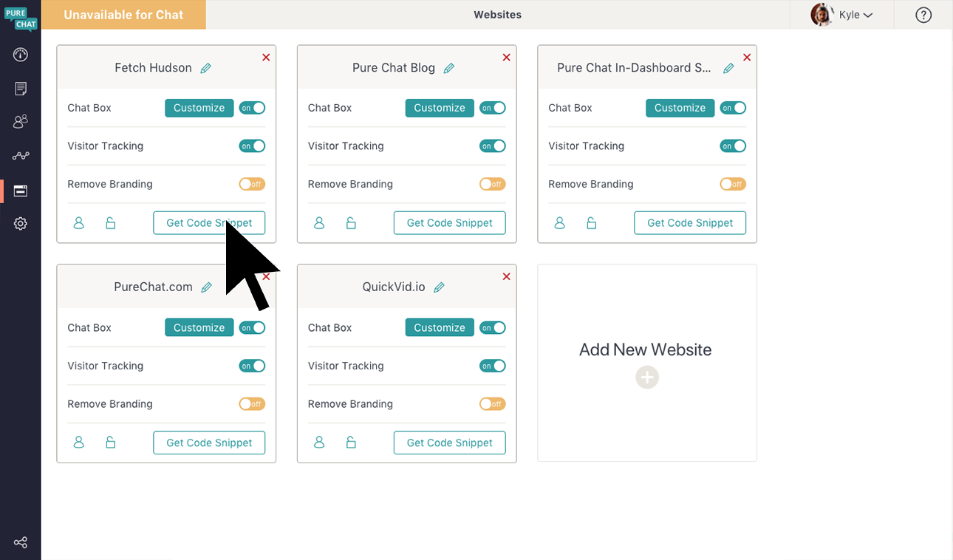
Task: Open the analytics graph icon in sidebar
Action: point(21,156)
